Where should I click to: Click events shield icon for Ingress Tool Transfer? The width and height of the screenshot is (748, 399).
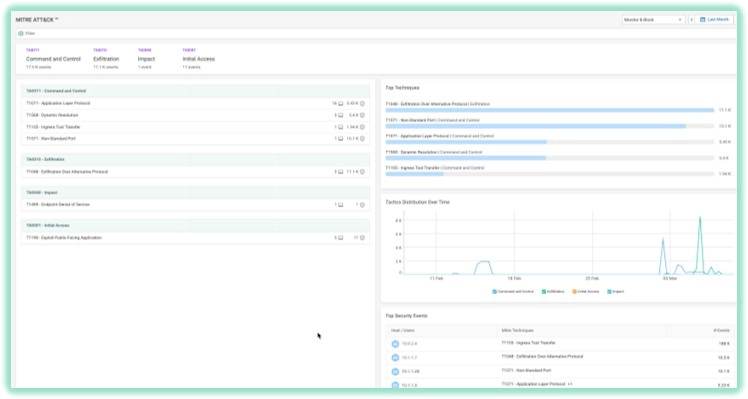362,127
